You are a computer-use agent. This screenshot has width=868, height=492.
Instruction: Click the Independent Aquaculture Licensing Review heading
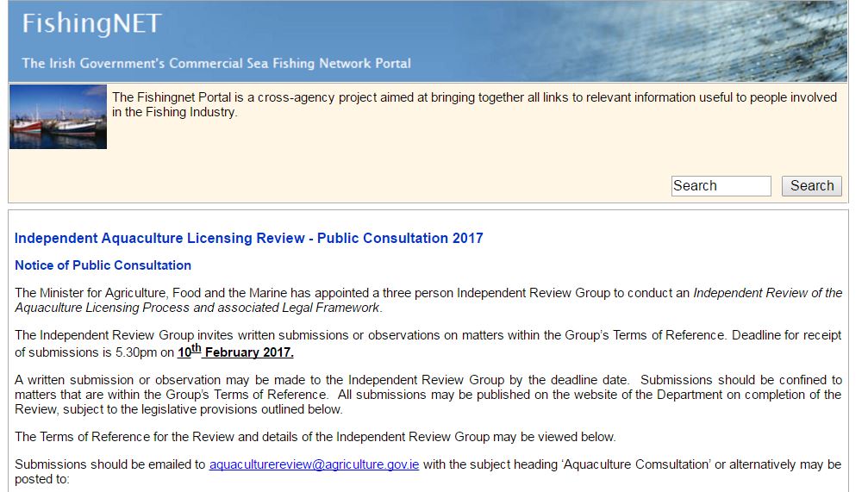point(248,238)
